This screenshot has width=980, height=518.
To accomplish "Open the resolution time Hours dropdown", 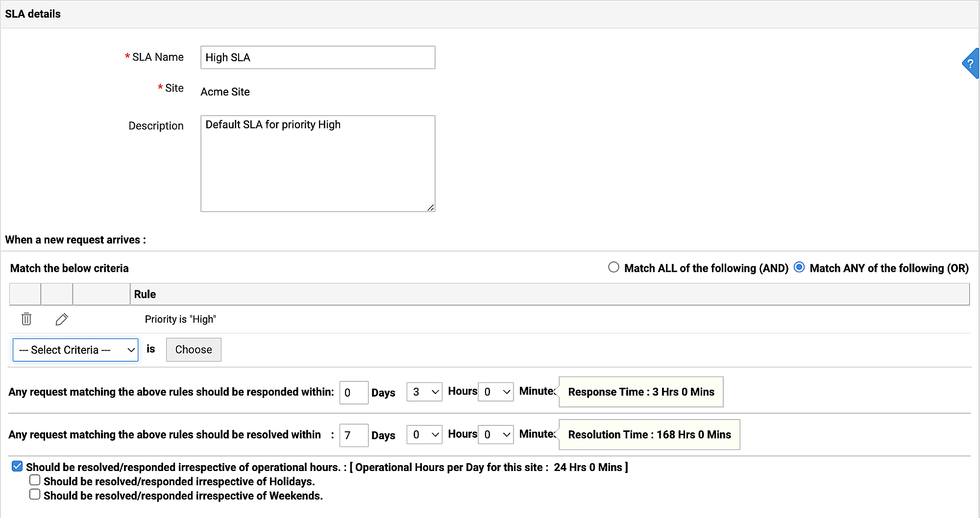I will 424,434.
